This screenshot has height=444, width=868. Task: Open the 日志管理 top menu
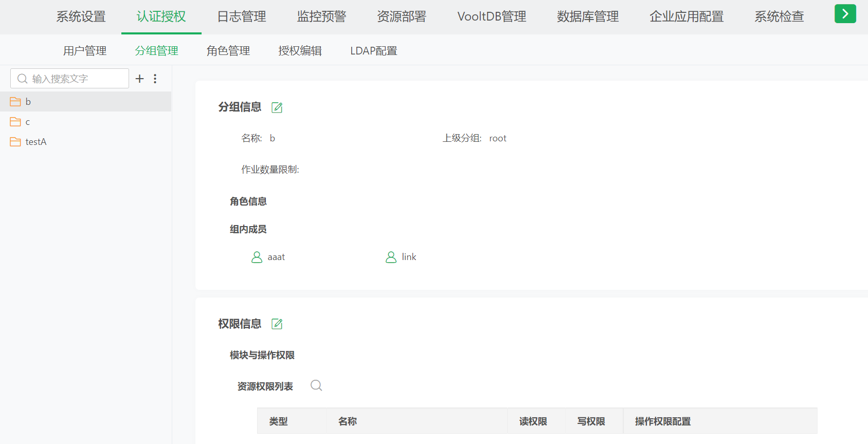coord(242,16)
